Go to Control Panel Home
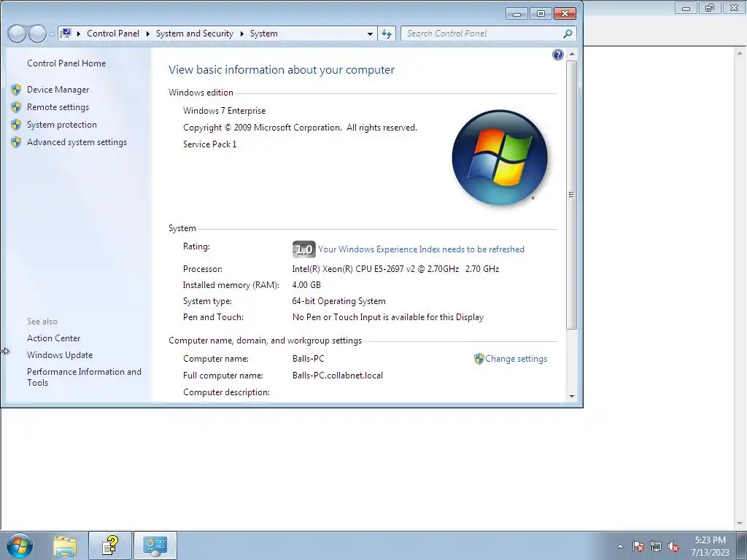Screen dimensions: 747x560 point(66,63)
